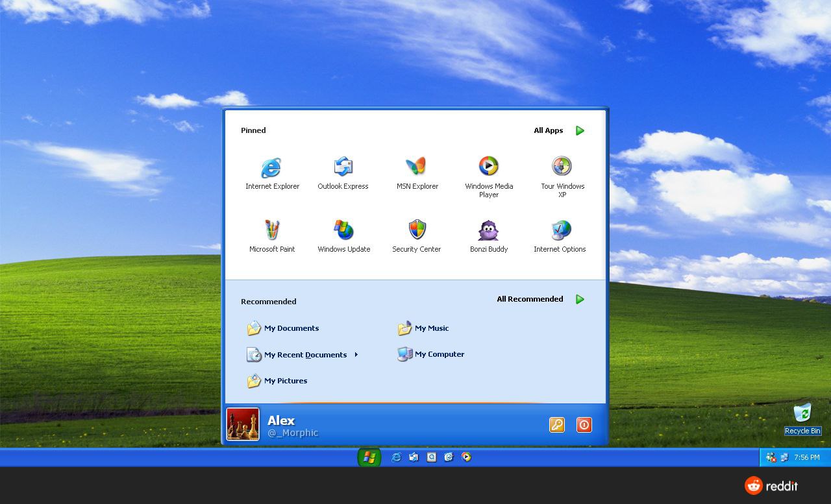Open Internet Options
The width and height of the screenshot is (831, 504).
(x=560, y=237)
